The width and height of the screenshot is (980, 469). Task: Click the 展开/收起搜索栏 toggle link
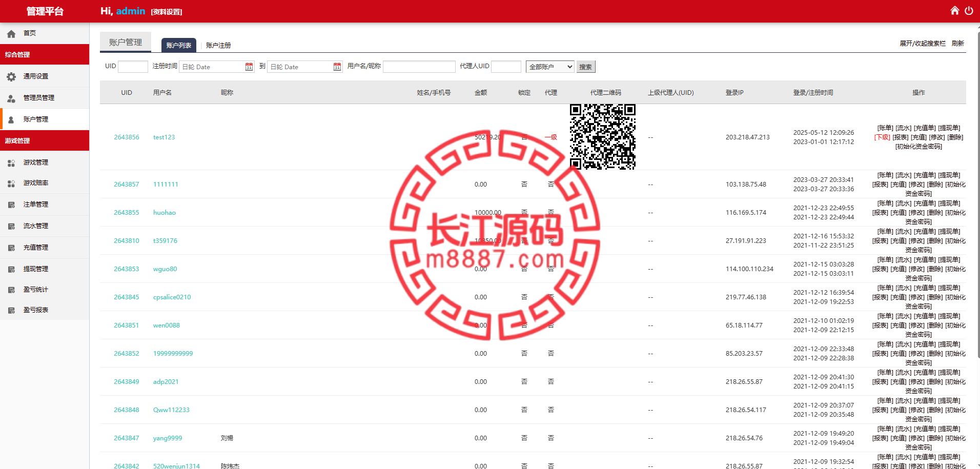[x=923, y=44]
